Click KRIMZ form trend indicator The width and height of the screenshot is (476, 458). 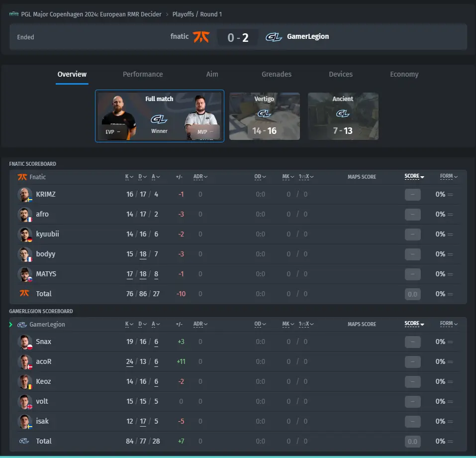tap(450, 195)
